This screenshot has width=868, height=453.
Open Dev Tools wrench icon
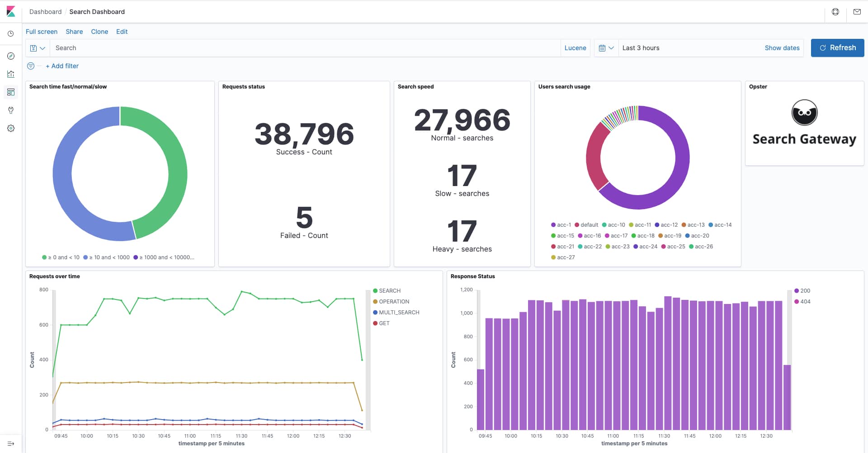(11, 110)
